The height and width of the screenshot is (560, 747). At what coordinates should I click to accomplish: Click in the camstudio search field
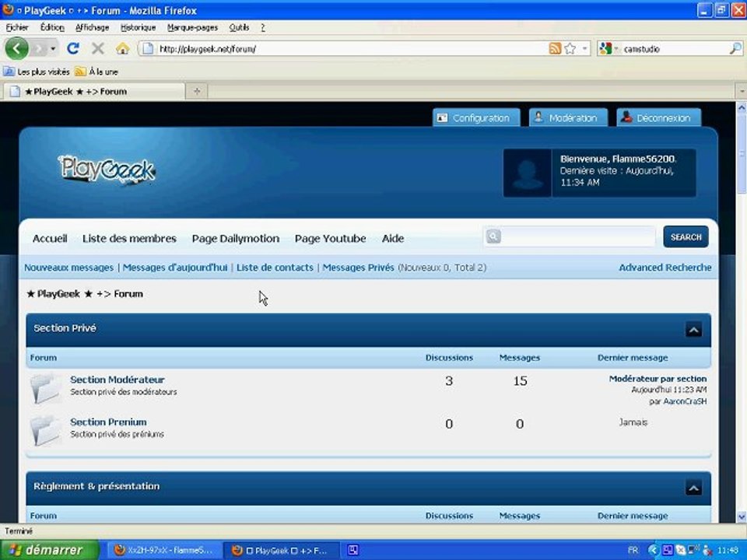tap(674, 48)
